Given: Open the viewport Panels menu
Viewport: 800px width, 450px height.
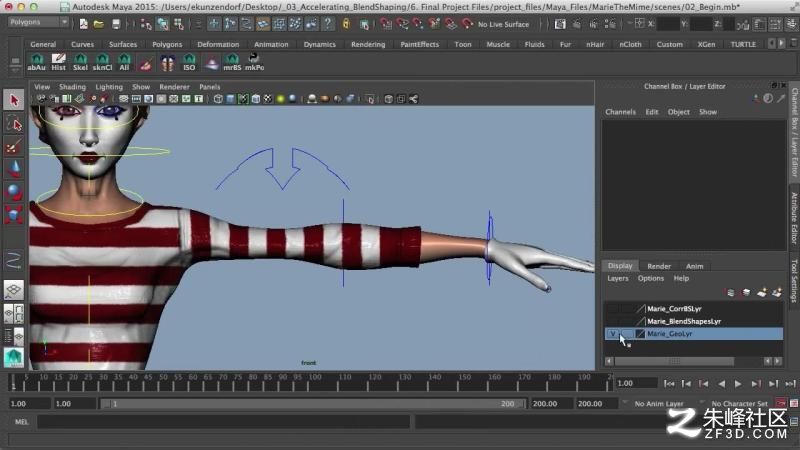Looking at the screenshot, I should pos(210,87).
